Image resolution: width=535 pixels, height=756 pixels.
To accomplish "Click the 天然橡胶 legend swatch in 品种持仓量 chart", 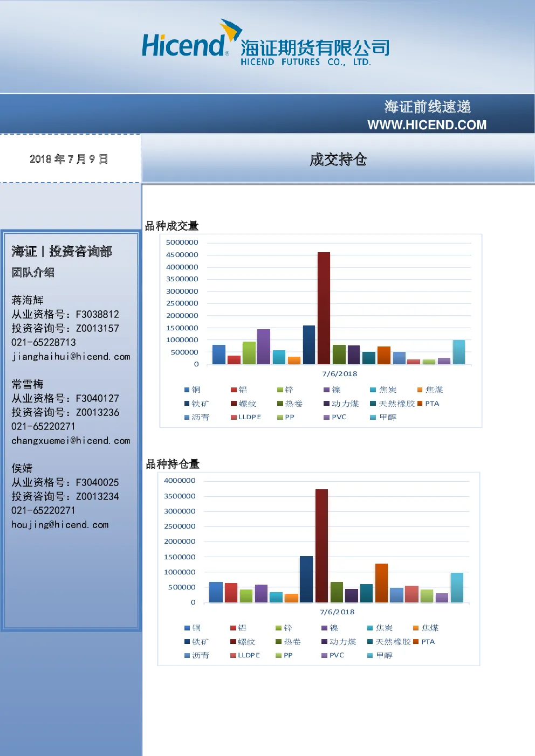I will (370, 642).
